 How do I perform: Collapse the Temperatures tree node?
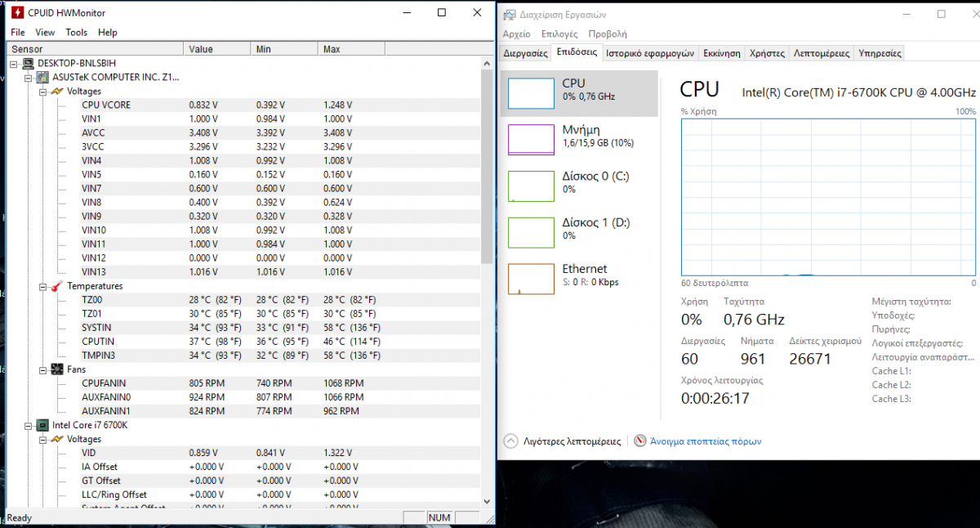[x=42, y=286]
